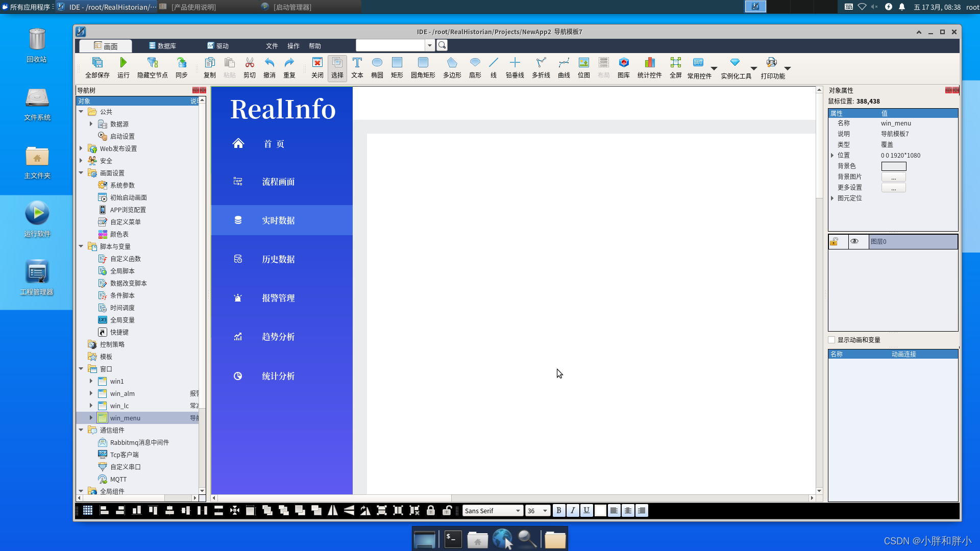Select the Text (文本) tool
Viewport: 980px width, 551px height.
tap(357, 67)
